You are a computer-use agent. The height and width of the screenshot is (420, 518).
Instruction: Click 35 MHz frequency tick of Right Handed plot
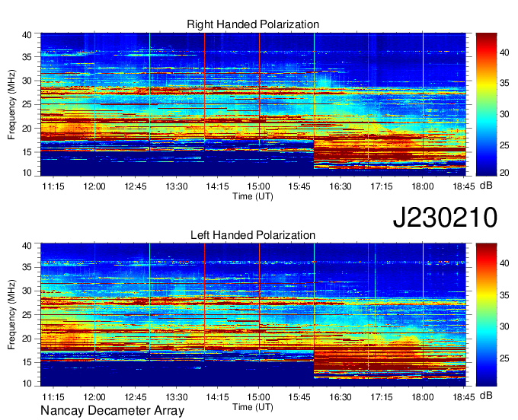[x=27, y=57]
